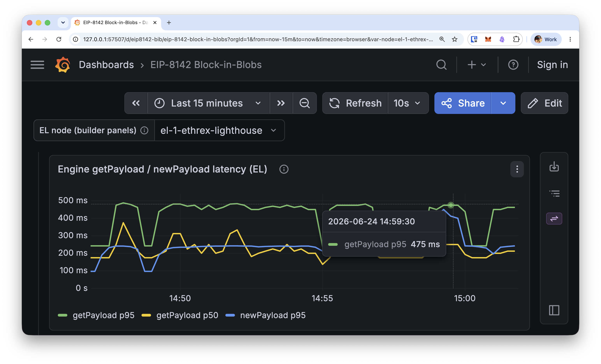601x364 pixels.
Task: Open Chrome three-dot menu
Action: pos(570,39)
